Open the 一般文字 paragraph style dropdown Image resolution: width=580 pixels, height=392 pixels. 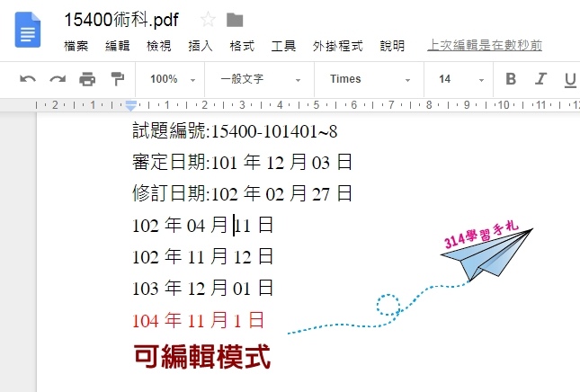click(x=260, y=79)
